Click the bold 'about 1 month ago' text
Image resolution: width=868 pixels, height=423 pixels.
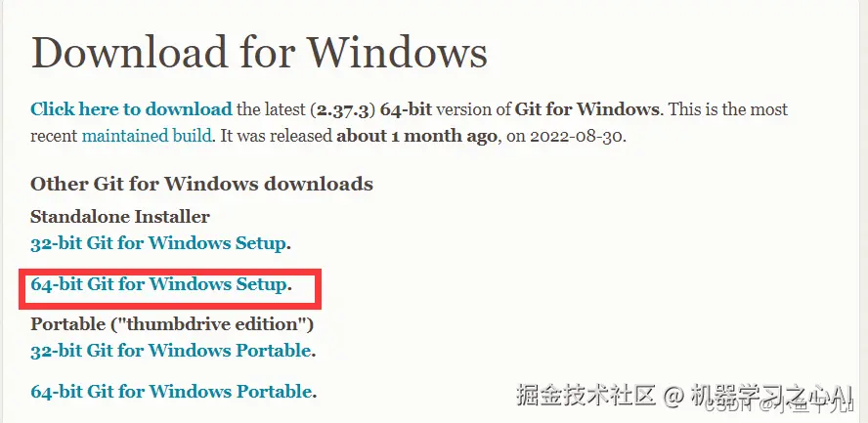click(x=416, y=137)
